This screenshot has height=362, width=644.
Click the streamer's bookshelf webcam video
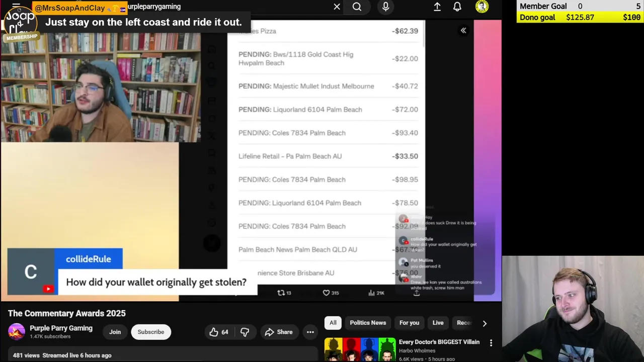pyautogui.click(x=101, y=88)
